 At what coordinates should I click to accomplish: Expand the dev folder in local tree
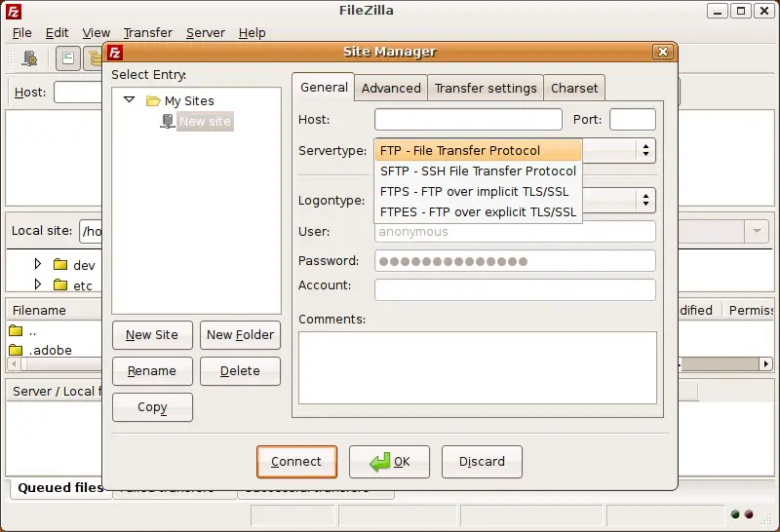(38, 264)
